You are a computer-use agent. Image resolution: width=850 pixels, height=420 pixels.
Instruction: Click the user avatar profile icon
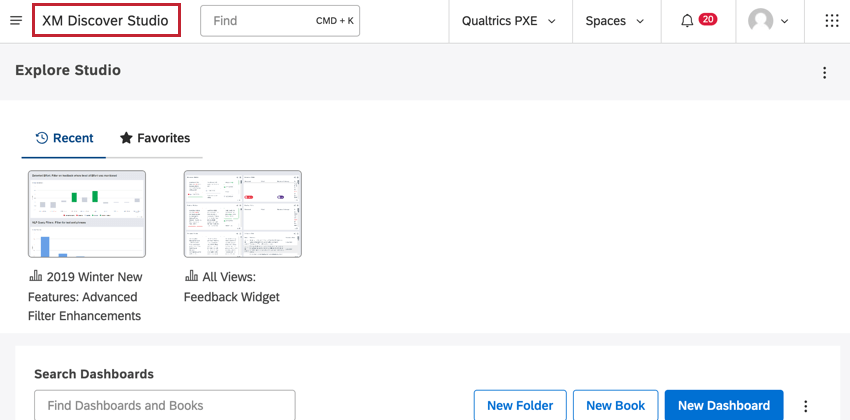coord(762,21)
